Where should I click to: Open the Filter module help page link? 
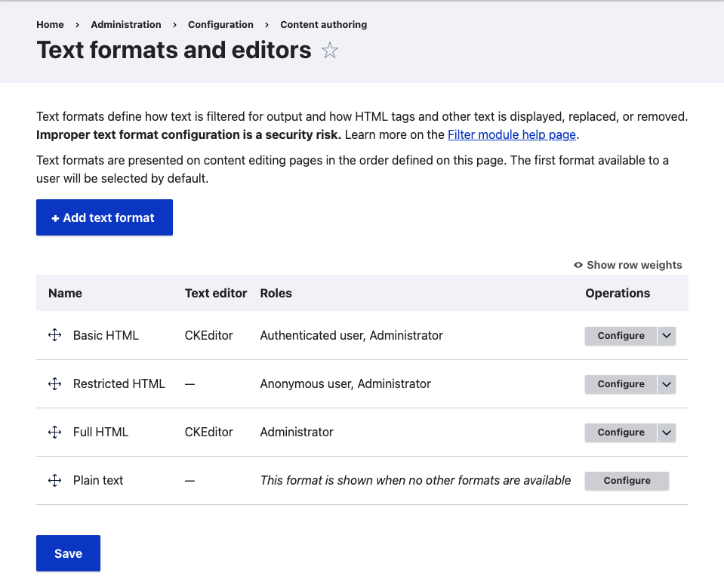[512, 135]
